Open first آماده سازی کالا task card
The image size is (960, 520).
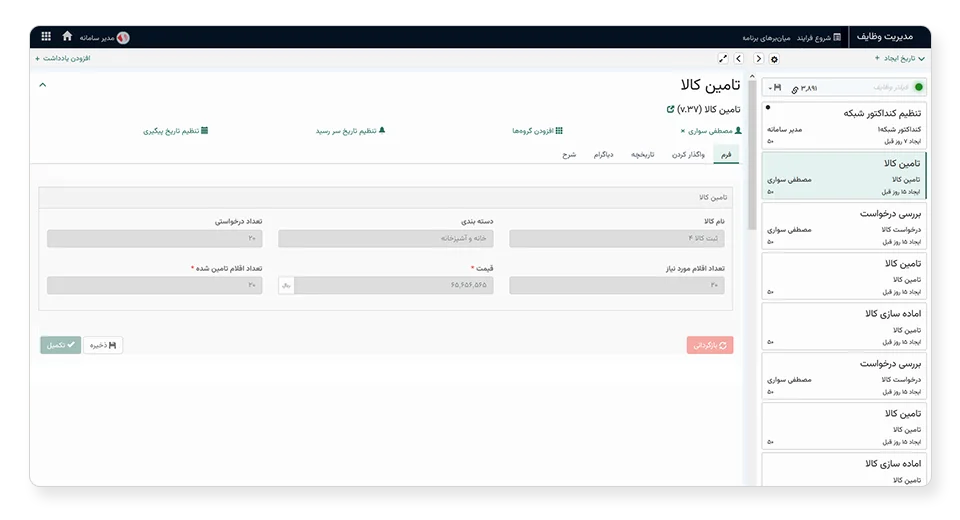tap(844, 326)
